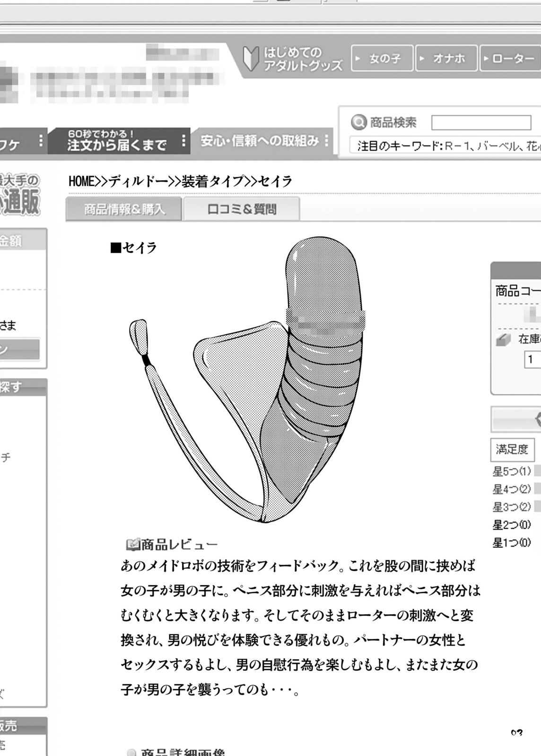Open 60秒でわかる 注文から届くまで menu item

point(116,141)
